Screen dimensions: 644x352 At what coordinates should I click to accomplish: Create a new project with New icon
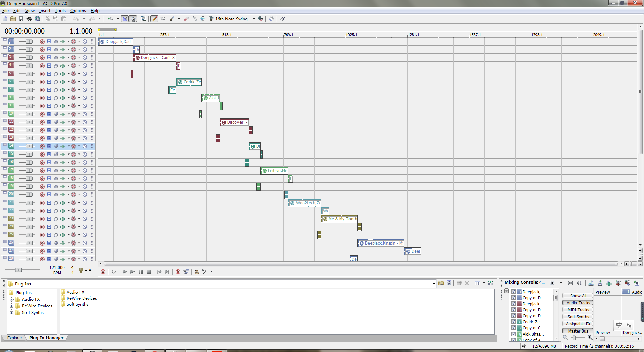pos(5,19)
